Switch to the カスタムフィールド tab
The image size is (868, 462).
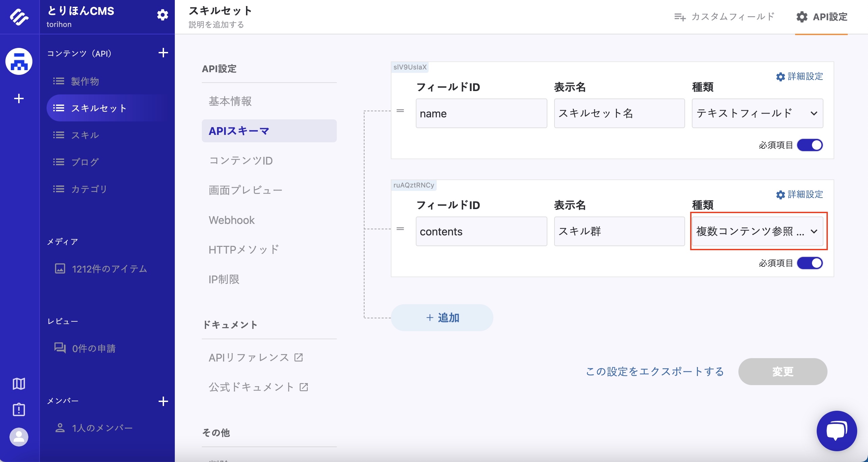coord(724,17)
